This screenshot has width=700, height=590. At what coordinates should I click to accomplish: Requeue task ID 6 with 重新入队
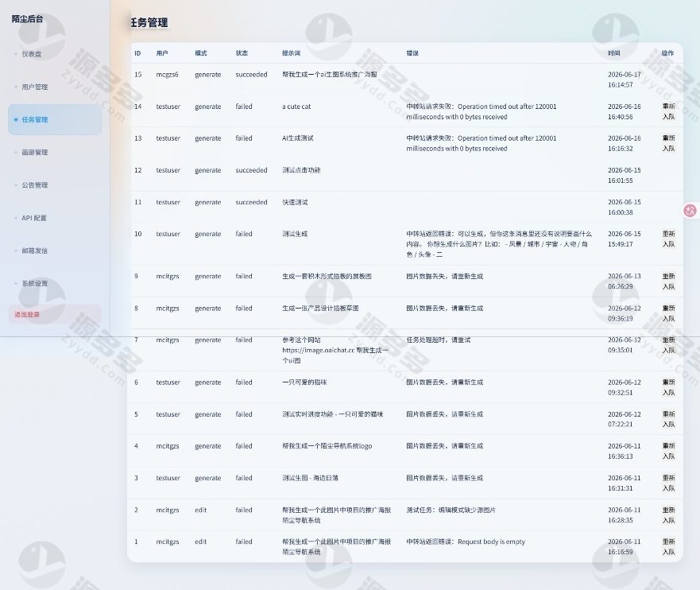click(668, 387)
